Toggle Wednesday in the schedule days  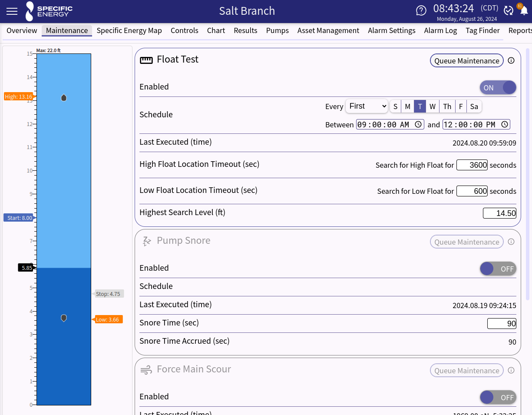433,106
